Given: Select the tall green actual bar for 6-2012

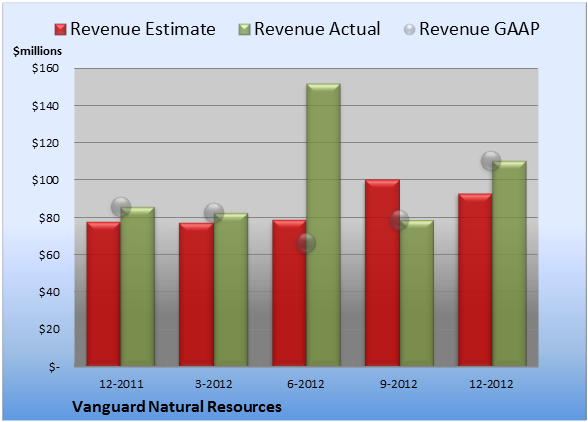Looking at the screenshot, I should point(324,225).
